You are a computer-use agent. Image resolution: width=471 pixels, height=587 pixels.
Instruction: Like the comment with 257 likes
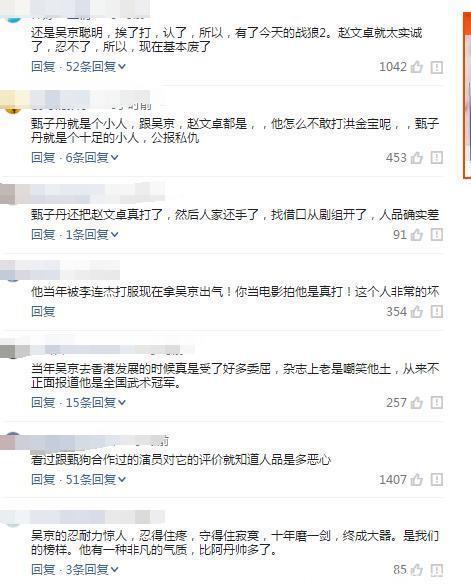(416, 403)
